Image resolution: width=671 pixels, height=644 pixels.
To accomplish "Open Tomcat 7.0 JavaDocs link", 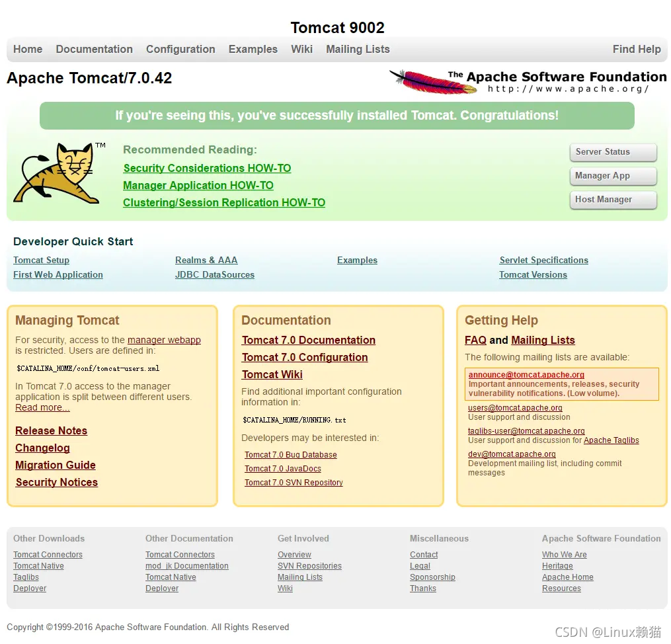I will point(283,469).
